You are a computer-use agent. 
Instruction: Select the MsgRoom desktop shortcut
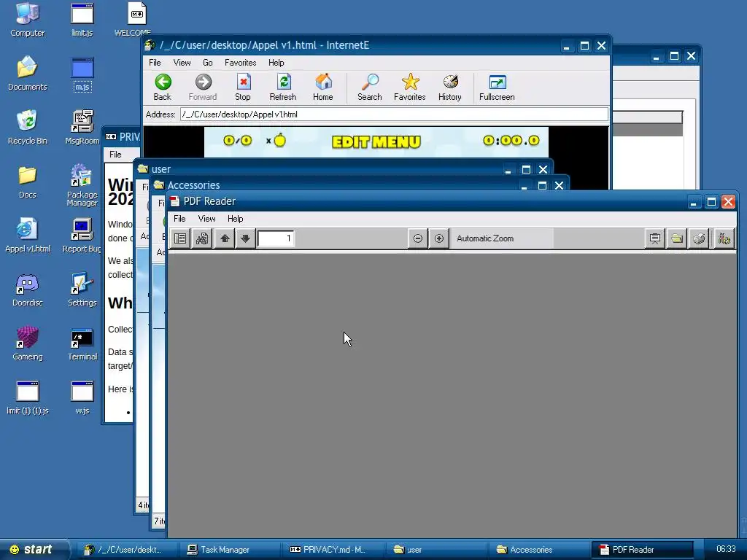(x=82, y=128)
